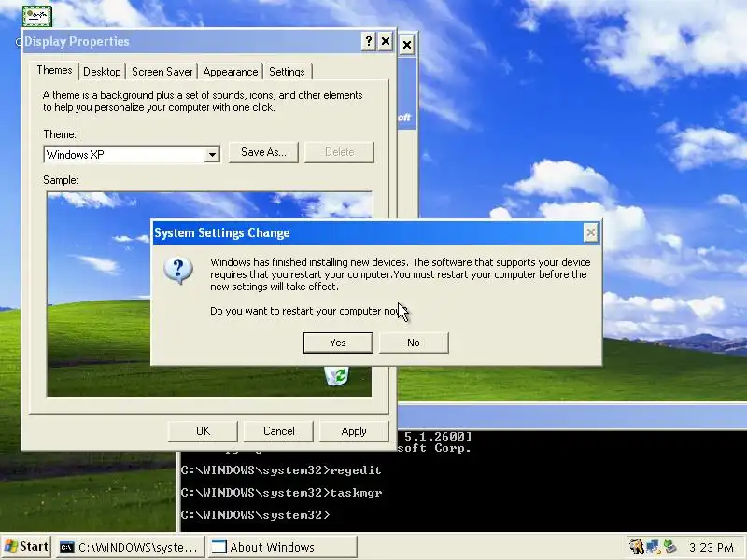Close the Display Properties window
This screenshot has height=560, width=747.
click(386, 42)
